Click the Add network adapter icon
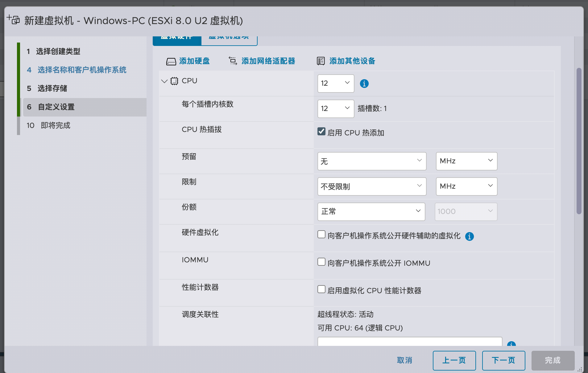Screen dimensions: 588x373 tap(233, 61)
